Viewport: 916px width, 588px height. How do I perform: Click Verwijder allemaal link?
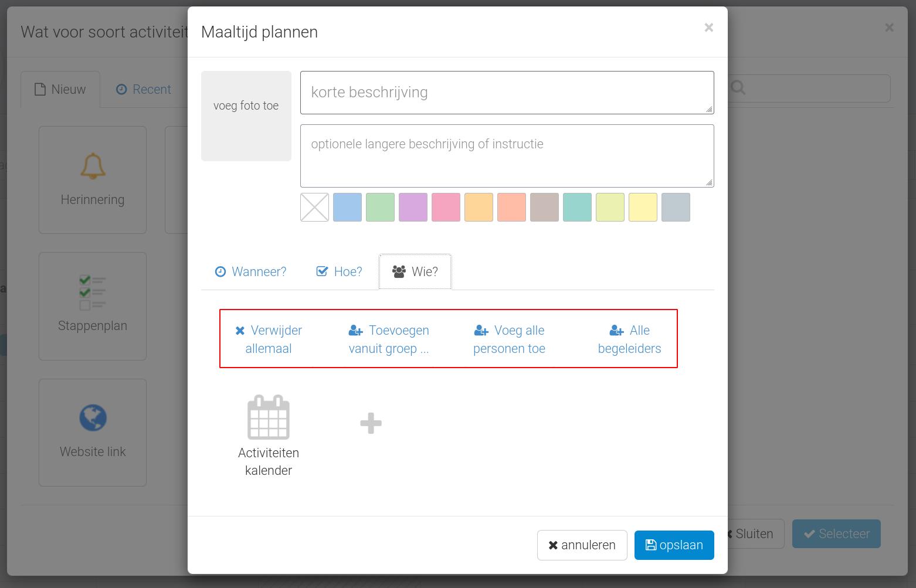[269, 339]
